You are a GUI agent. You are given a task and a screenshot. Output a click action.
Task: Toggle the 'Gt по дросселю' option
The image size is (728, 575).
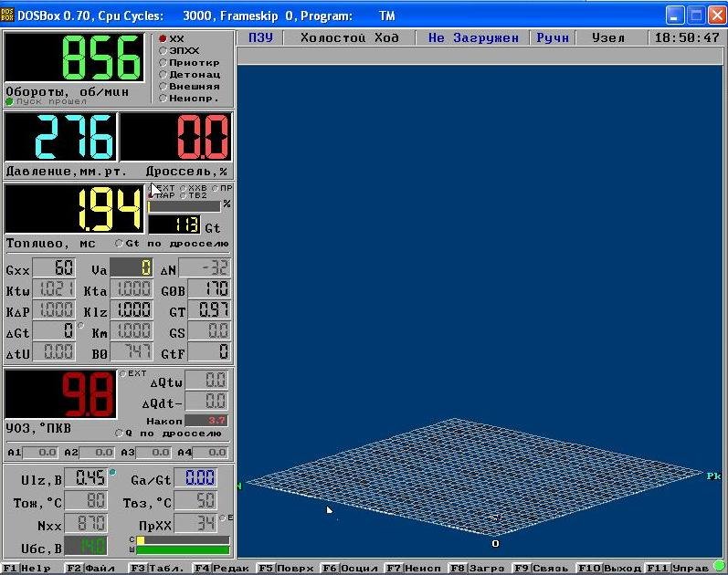tap(120, 244)
